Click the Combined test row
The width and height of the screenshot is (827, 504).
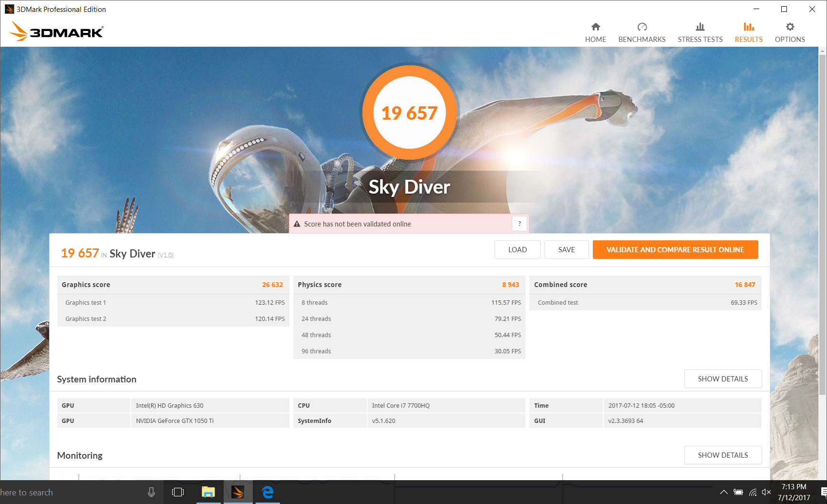click(645, 302)
